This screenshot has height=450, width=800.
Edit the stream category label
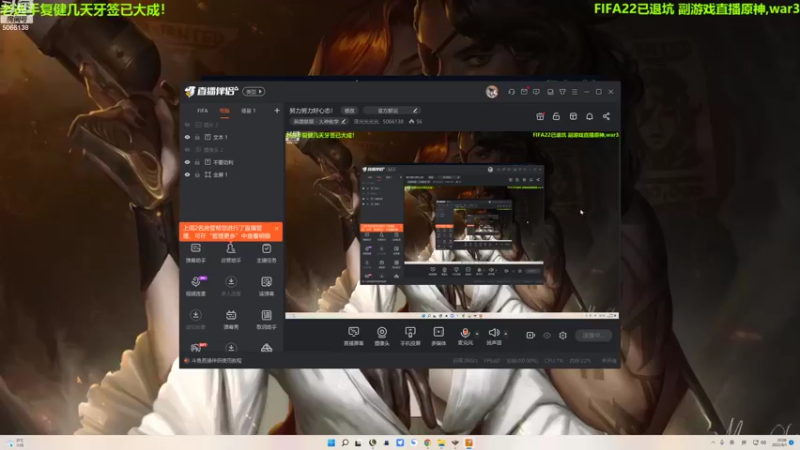click(319, 122)
